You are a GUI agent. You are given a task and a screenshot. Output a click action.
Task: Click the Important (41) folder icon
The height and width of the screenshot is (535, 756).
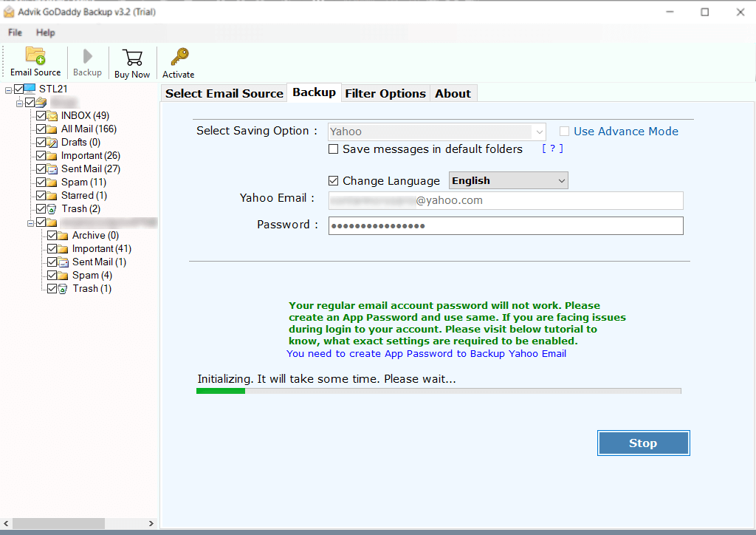click(63, 249)
